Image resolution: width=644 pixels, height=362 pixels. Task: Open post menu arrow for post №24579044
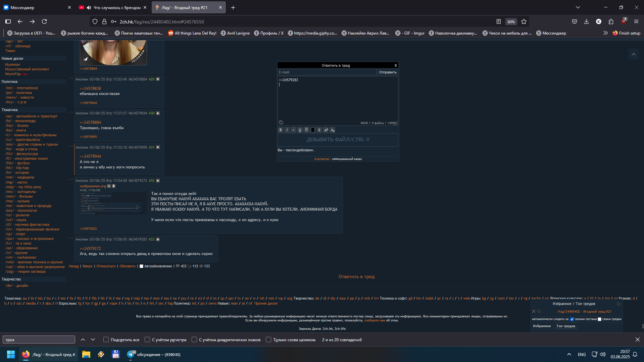pos(158,113)
